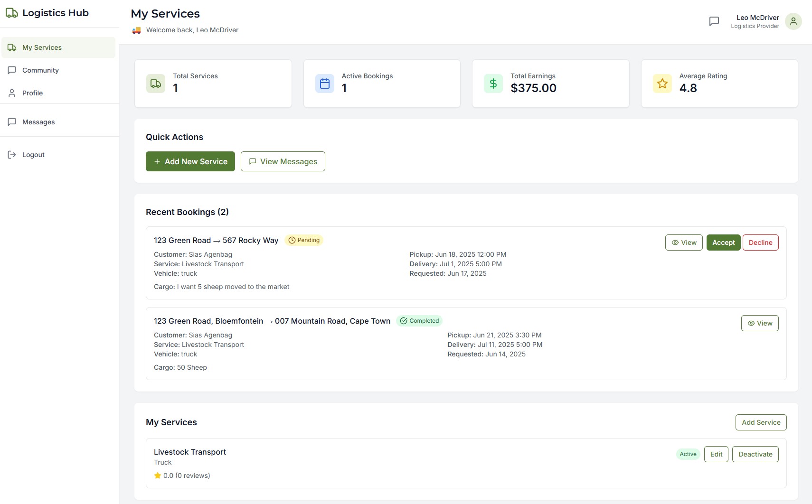
Task: Click the Logistics Hub truck logo icon
Action: 12,13
